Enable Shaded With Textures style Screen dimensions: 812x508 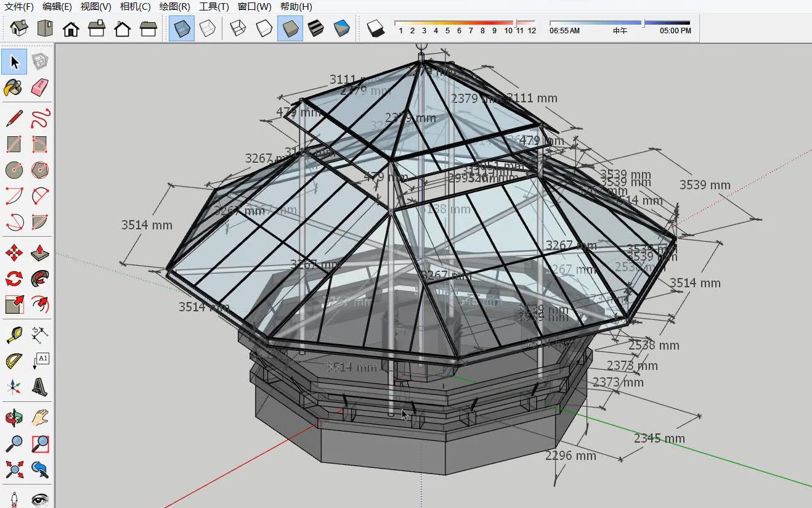[x=315, y=28]
